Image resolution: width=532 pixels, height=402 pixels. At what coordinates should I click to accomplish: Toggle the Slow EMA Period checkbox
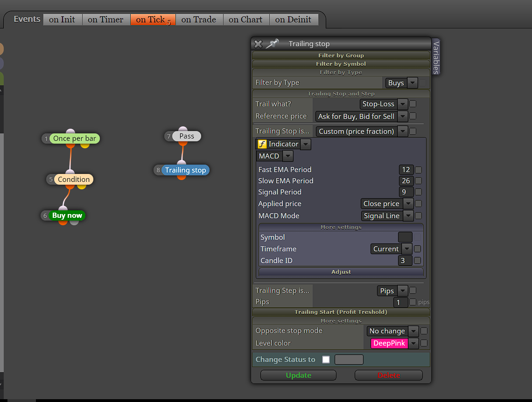click(419, 180)
